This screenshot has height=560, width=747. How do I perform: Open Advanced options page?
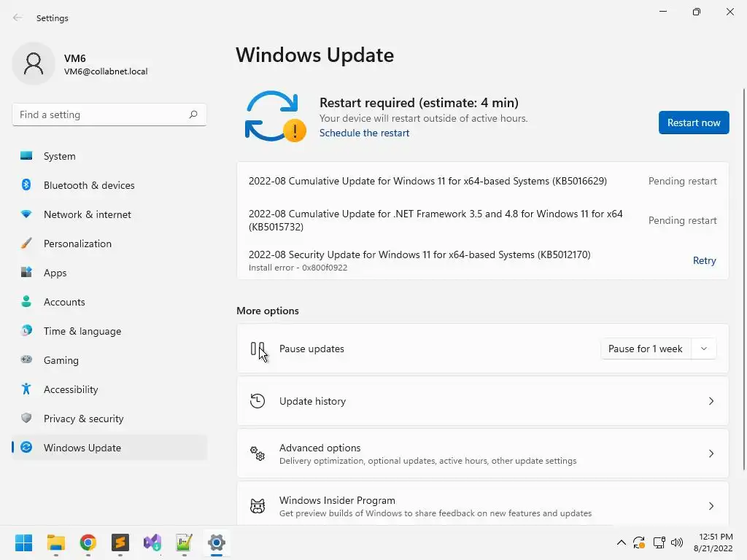tap(483, 454)
